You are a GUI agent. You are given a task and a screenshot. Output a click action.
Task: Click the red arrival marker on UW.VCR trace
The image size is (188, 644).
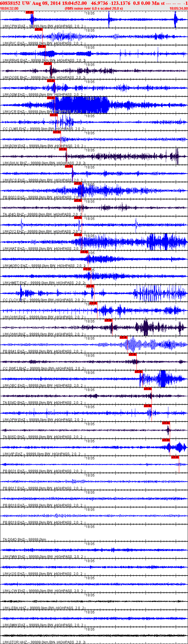51,98
